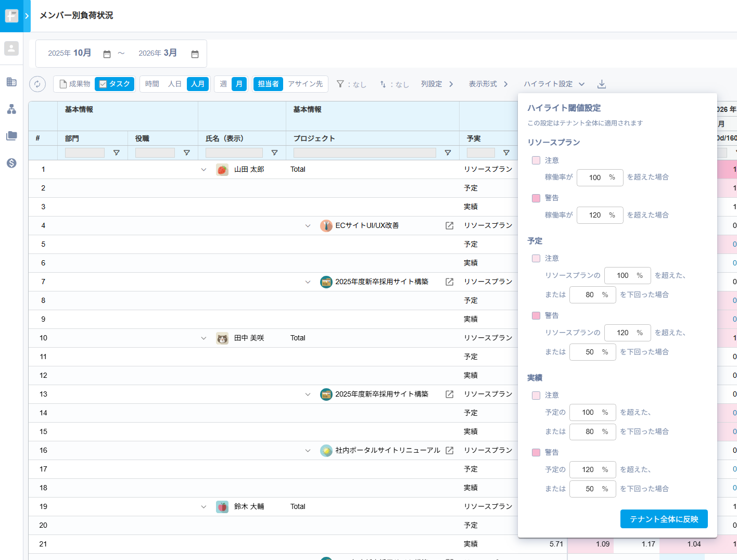737x560 pixels.
Task: Select the タスク toggle option
Action: [x=115, y=84]
